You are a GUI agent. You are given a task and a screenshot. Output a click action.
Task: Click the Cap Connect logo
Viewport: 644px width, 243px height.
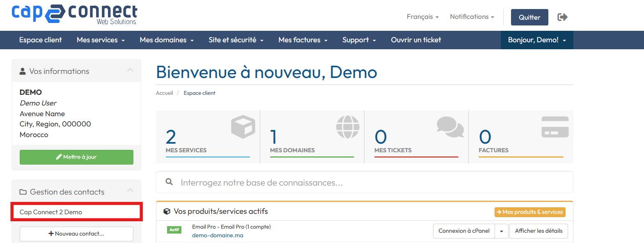tap(74, 14)
